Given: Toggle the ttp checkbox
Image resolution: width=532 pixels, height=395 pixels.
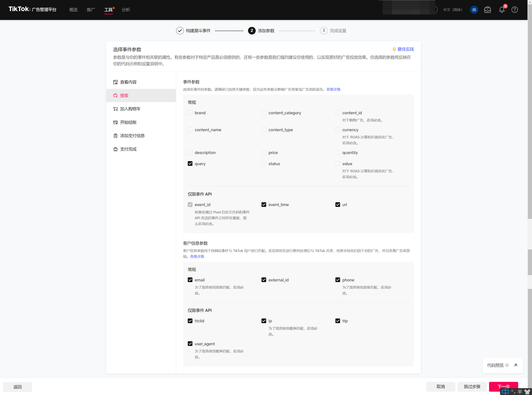Looking at the screenshot, I should click(x=338, y=321).
